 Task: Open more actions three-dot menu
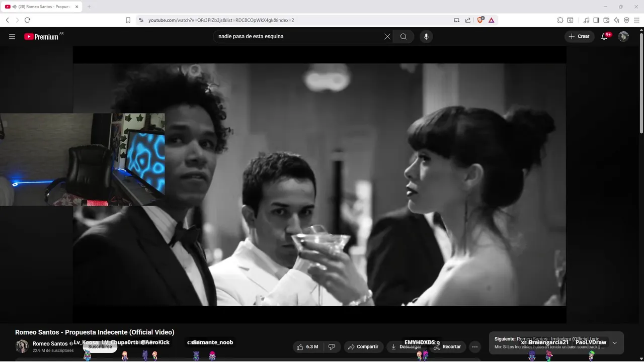[475, 347]
